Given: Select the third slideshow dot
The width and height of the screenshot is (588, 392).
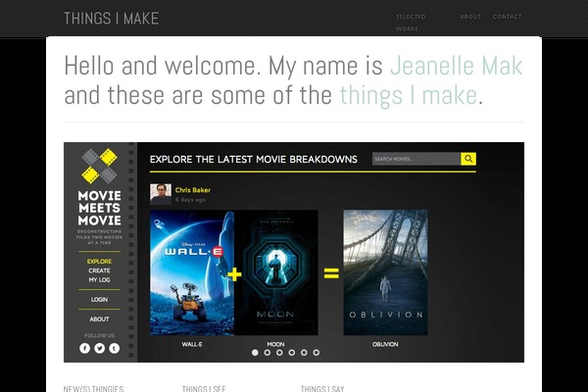Looking at the screenshot, I should pos(279,353).
